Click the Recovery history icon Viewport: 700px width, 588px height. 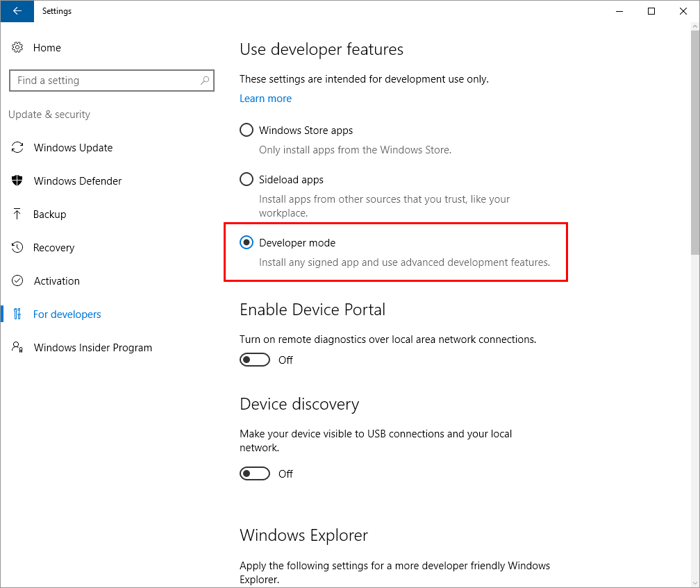(18, 248)
